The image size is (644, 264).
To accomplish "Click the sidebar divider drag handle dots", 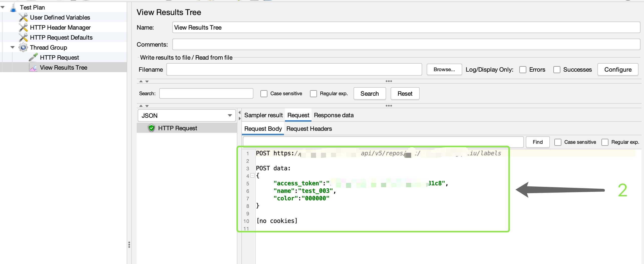I will [129, 245].
